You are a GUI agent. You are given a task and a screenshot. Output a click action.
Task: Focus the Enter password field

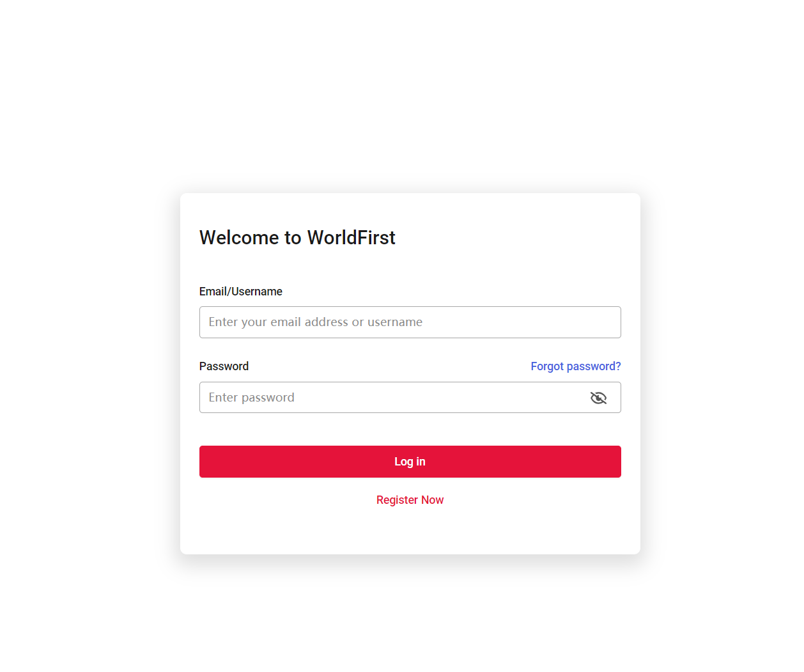390,398
